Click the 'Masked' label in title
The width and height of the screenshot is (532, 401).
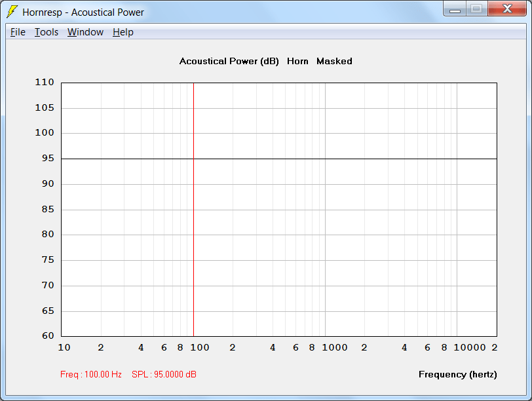pyautogui.click(x=334, y=62)
